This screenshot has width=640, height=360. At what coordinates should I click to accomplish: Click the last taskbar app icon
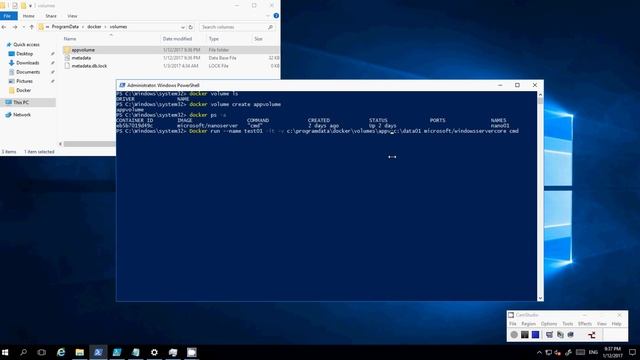[191, 352]
